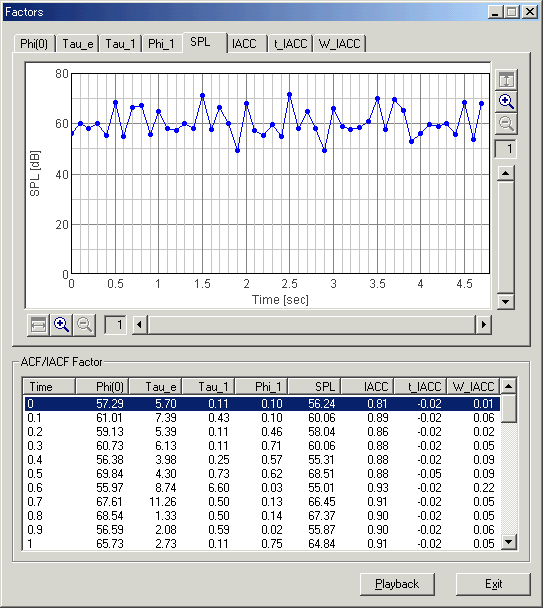Click the graph's horizontal scrollbar left arrow
The image size is (543, 608).
pyautogui.click(x=140, y=325)
